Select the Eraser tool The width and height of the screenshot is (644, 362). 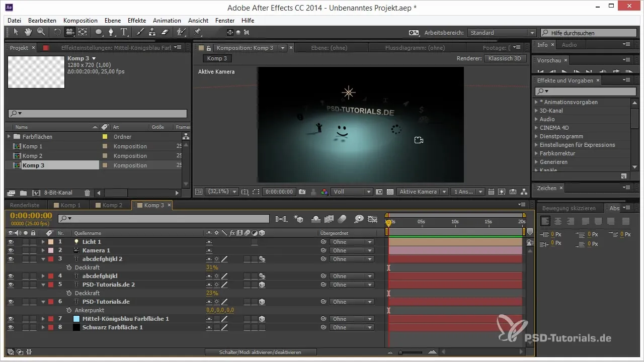click(165, 32)
